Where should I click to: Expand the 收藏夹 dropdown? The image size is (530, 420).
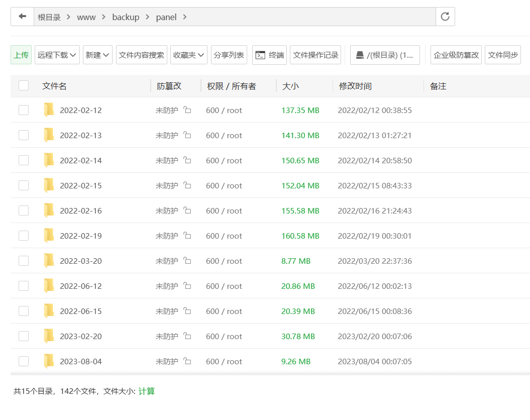(188, 55)
